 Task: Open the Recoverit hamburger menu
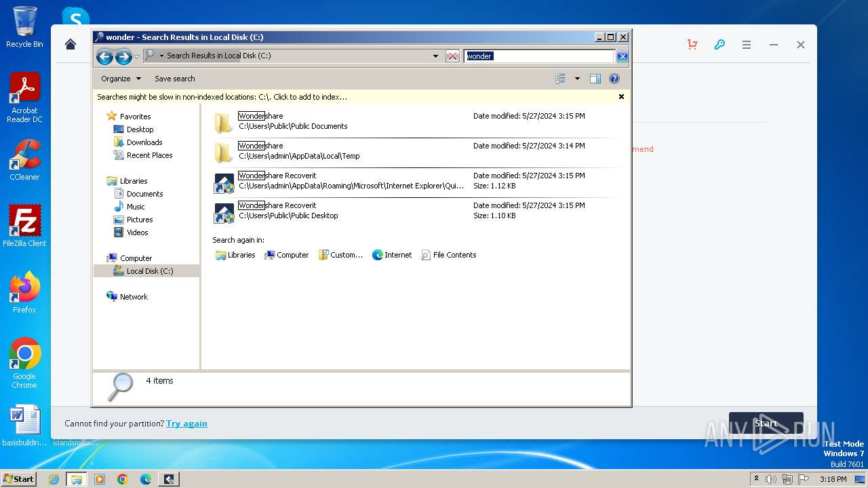pyautogui.click(x=747, y=45)
